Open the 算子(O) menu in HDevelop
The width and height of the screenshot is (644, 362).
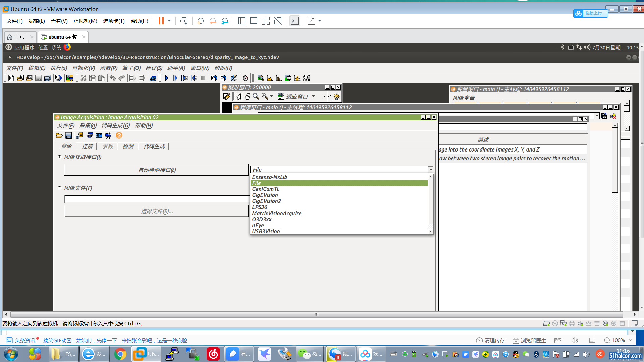click(131, 68)
